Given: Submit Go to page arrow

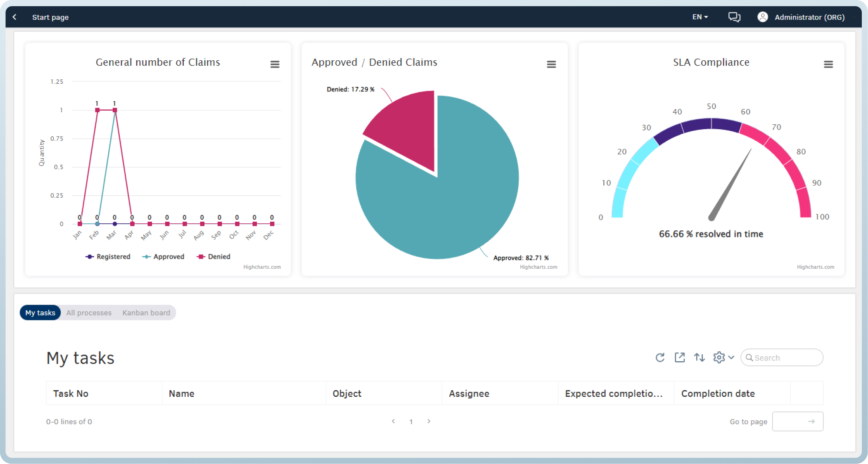Looking at the screenshot, I should (x=811, y=421).
